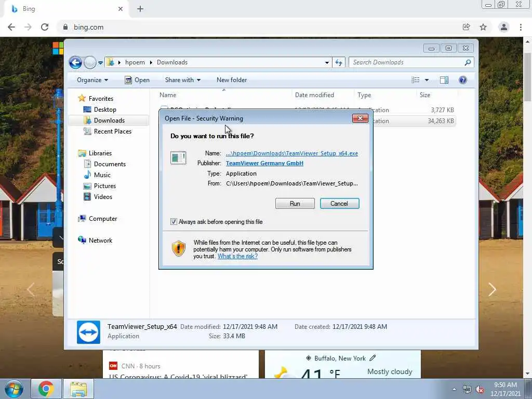532x399 pixels.
Task: Open the Pictures library
Action: point(105,186)
